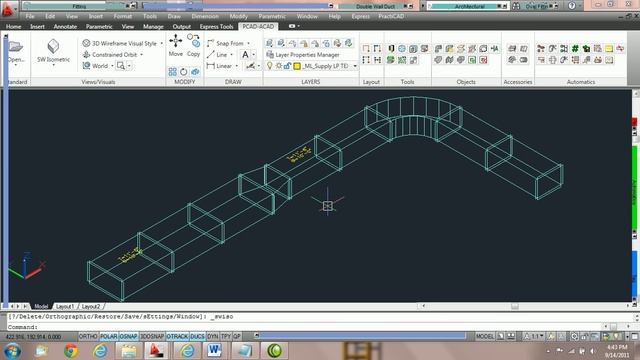The height and width of the screenshot is (360, 640).
Task: Open the Layer Properties Manager
Action: pos(303,55)
